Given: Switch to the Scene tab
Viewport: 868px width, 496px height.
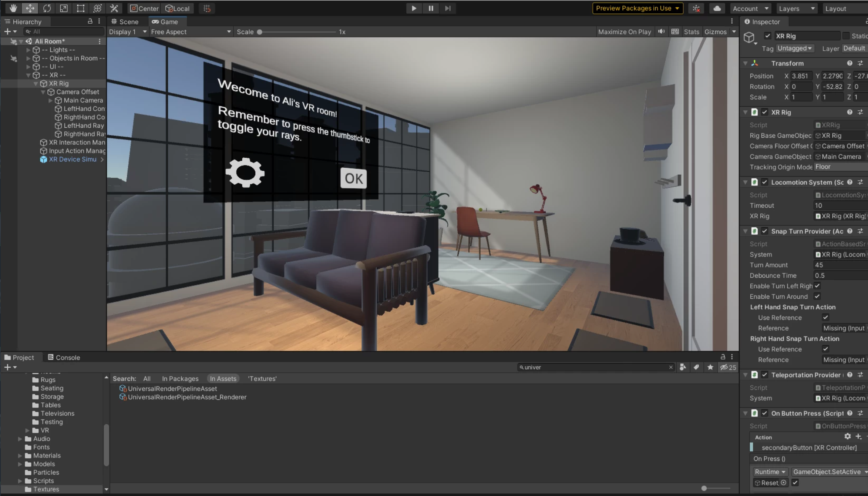Looking at the screenshot, I should [125, 21].
